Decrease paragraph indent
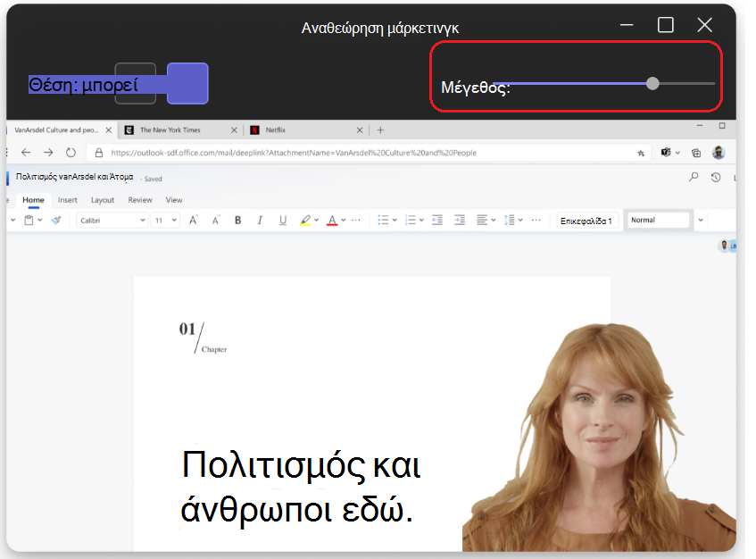 [437, 220]
